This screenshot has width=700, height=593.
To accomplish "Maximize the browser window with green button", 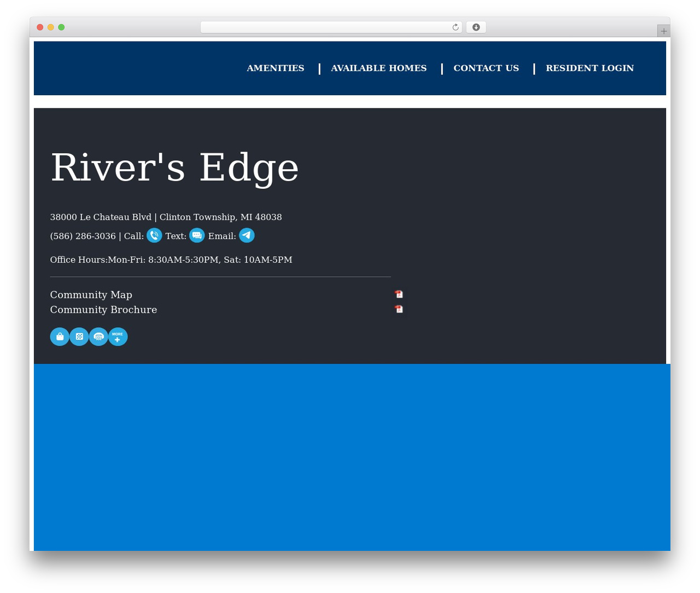I will coord(61,27).
